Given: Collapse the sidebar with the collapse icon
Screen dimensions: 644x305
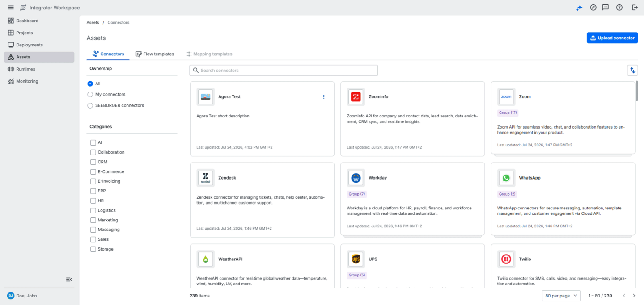Looking at the screenshot, I should 69,280.
